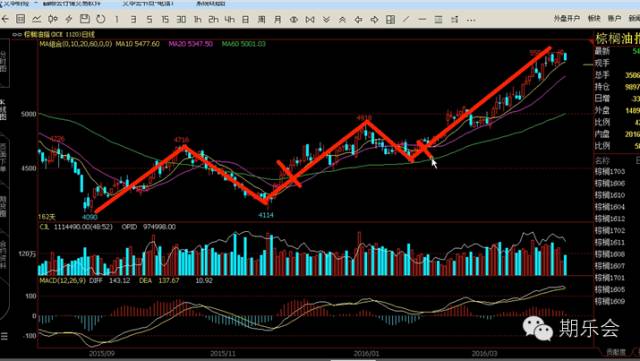Image resolution: width=640 pixels, height=361 pixels.
Task: Select the 1h hourly period tab
Action: [x=197, y=19]
